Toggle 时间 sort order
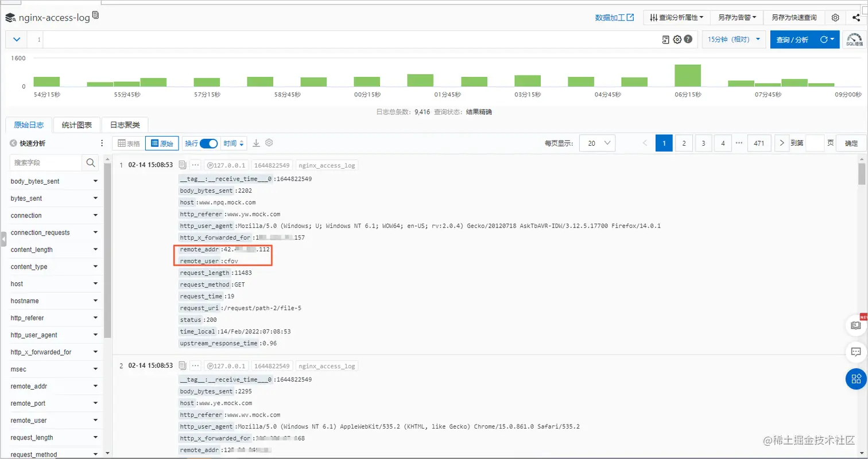The width and height of the screenshot is (868, 459). point(234,143)
